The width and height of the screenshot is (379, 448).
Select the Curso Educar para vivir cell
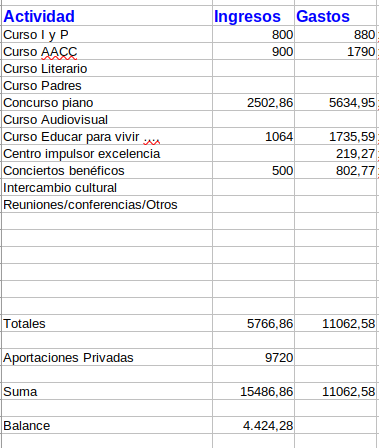(x=107, y=136)
